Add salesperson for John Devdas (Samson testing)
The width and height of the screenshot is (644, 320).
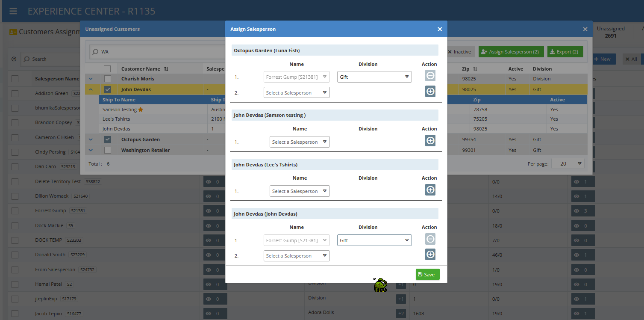click(430, 140)
